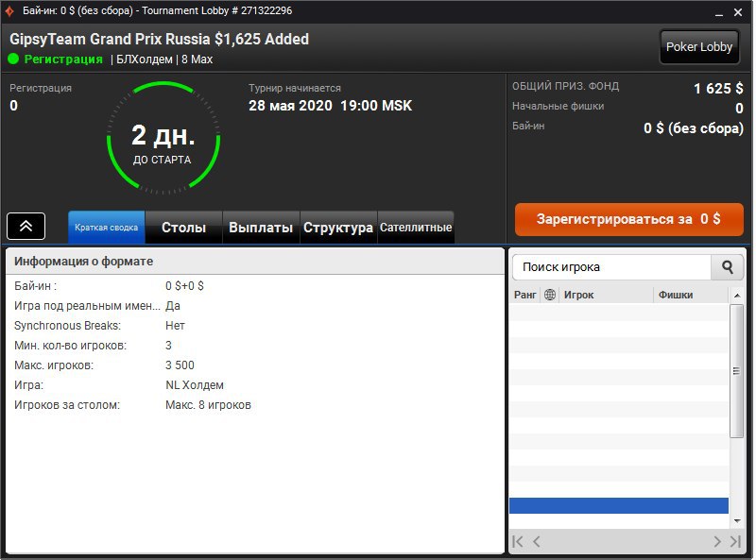Switch to the Выплаты tab
The height and width of the screenshot is (560, 756).
pyautogui.click(x=261, y=227)
